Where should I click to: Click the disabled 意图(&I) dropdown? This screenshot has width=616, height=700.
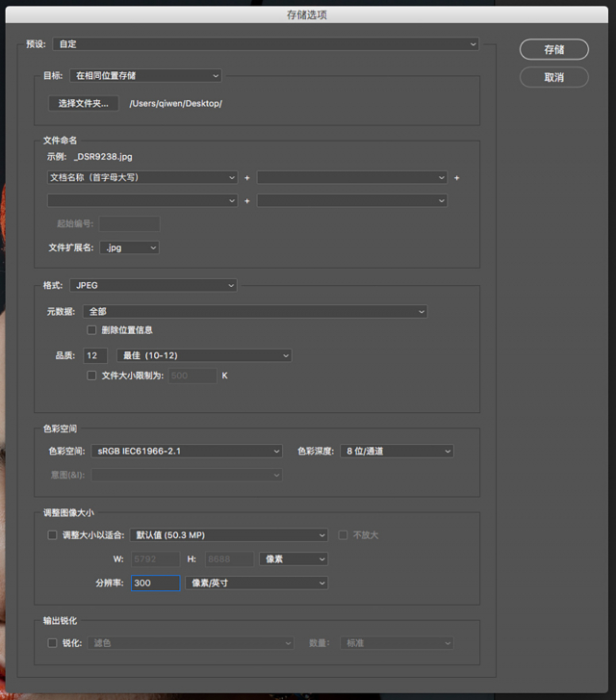187,475
